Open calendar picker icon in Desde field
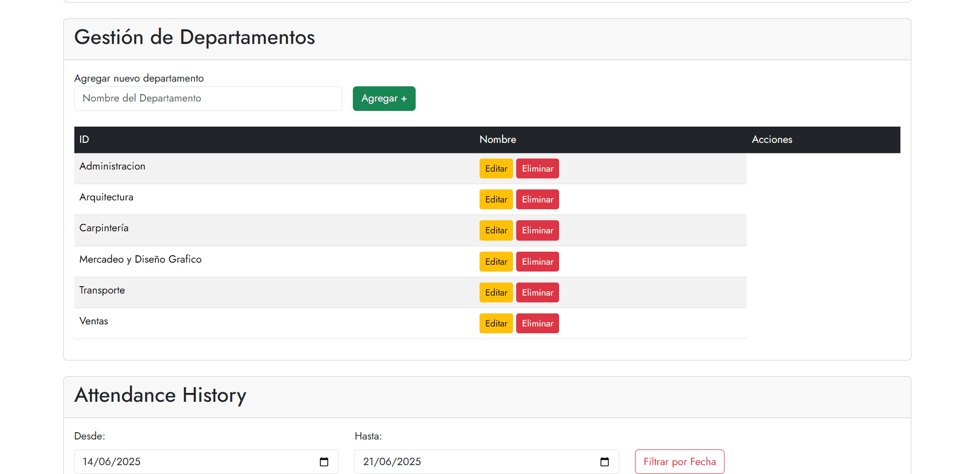 (324, 462)
